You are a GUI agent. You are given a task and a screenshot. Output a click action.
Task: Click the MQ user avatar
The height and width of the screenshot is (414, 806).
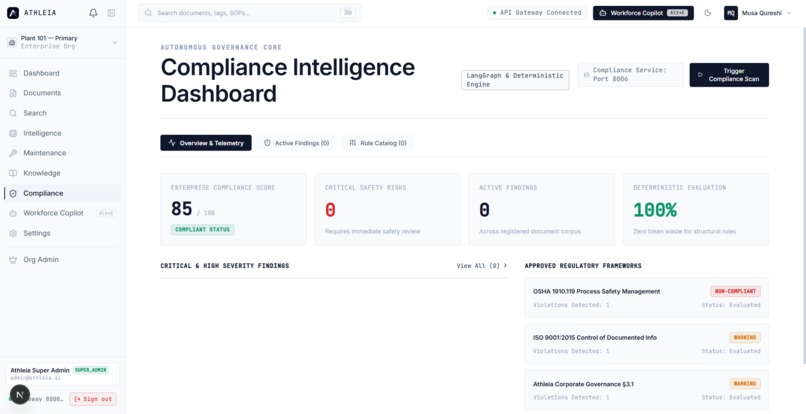[730, 13]
